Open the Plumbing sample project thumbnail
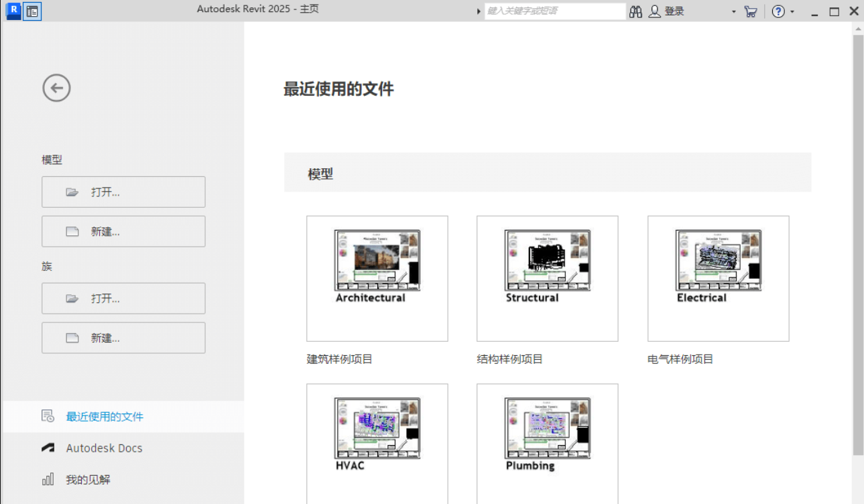Image resolution: width=864 pixels, height=504 pixels. click(x=548, y=444)
